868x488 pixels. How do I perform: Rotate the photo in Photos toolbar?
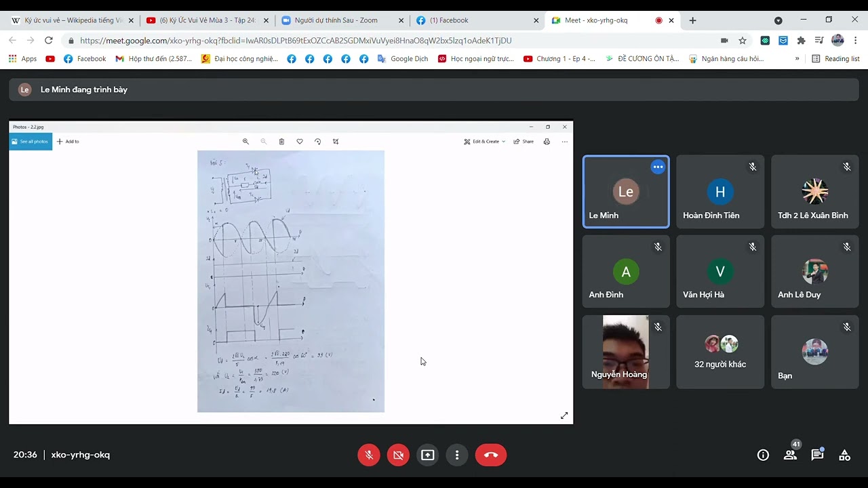coord(317,142)
